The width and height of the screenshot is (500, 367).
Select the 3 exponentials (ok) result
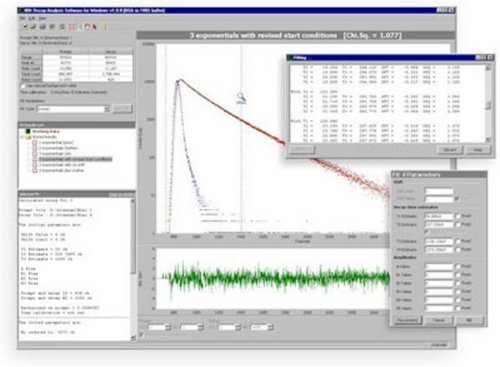[55, 154]
